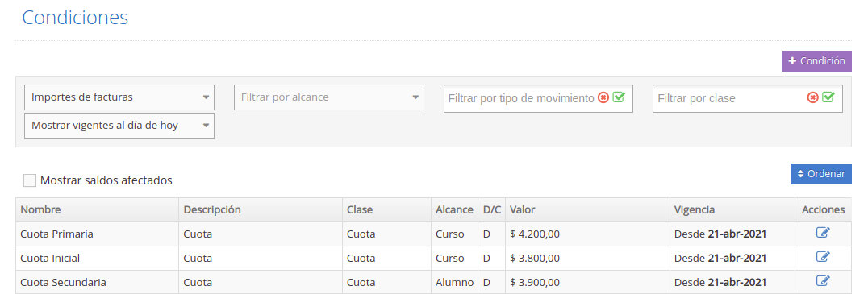868x294 pixels.
Task: Sort by the Nombre column header
Action: (x=40, y=210)
